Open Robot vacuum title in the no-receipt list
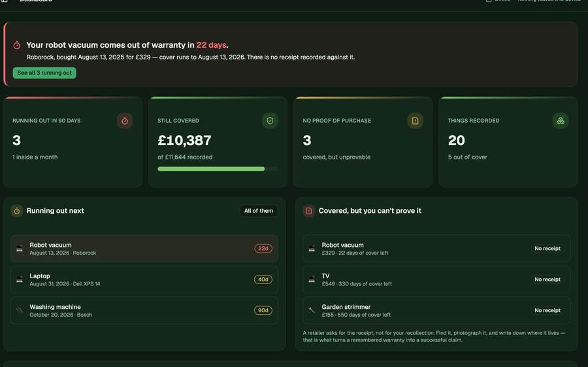The width and height of the screenshot is (588, 367). click(x=343, y=245)
